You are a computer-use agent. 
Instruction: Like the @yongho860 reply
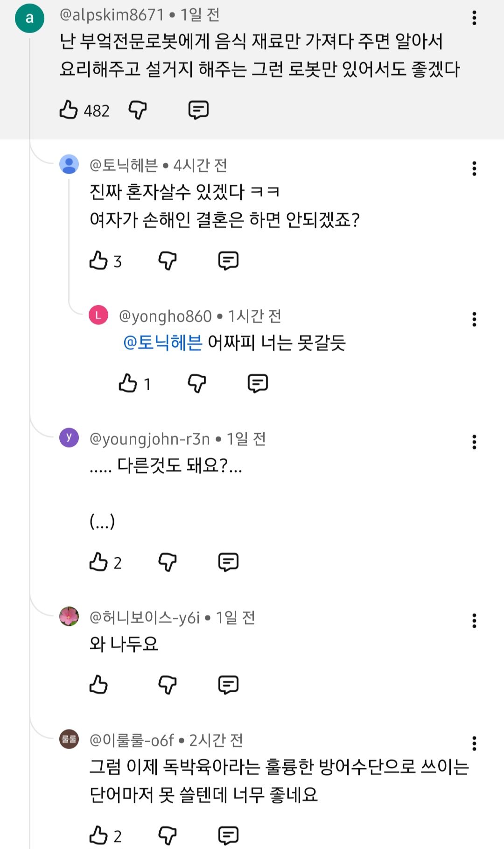point(128,383)
